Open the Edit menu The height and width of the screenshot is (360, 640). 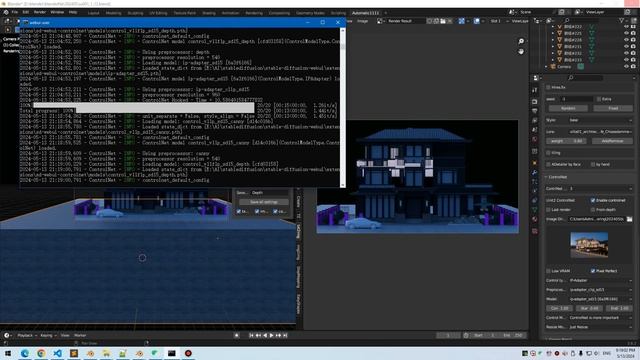pos(26,12)
